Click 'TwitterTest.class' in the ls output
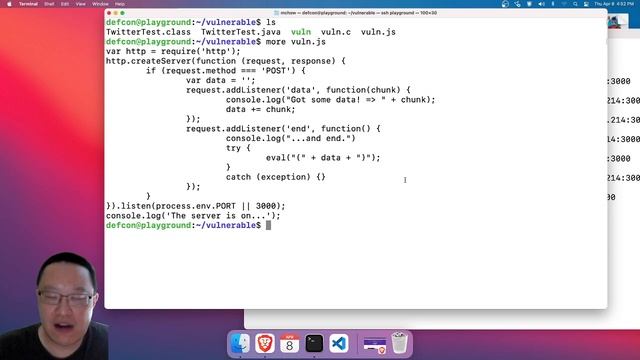Image resolution: width=640 pixels, height=360 pixels. tap(148, 32)
